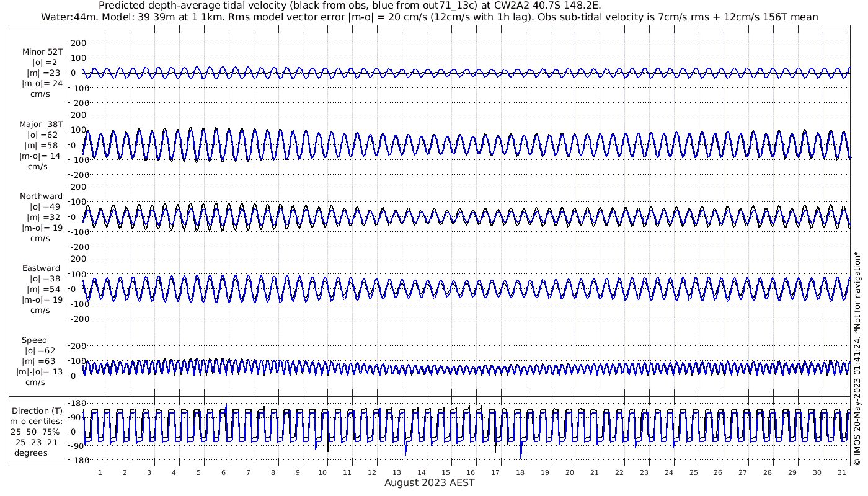Image resolution: width=868 pixels, height=496 pixels.
Task: Click "|m-o|= 14" beside the Major plot
Action: click(x=40, y=156)
